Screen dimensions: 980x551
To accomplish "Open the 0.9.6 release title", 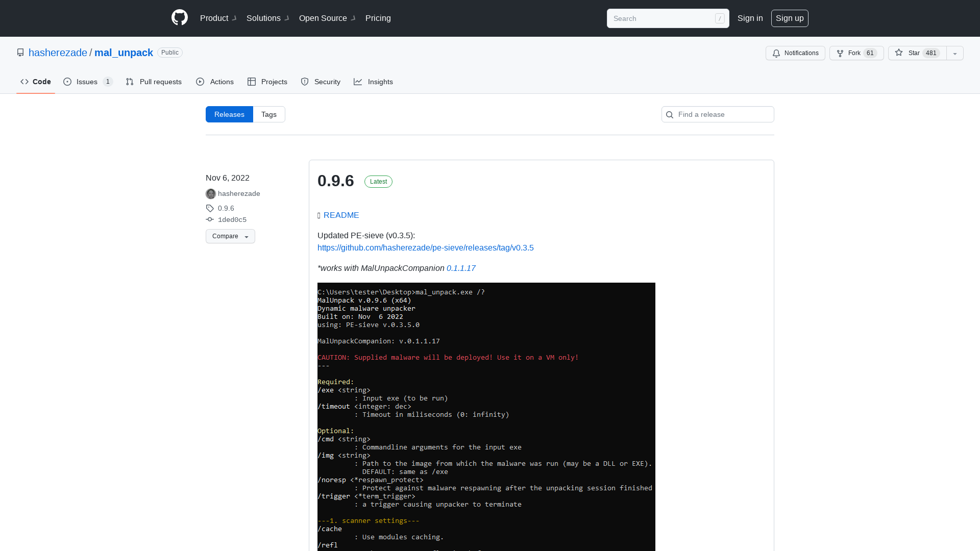I will click(336, 181).
